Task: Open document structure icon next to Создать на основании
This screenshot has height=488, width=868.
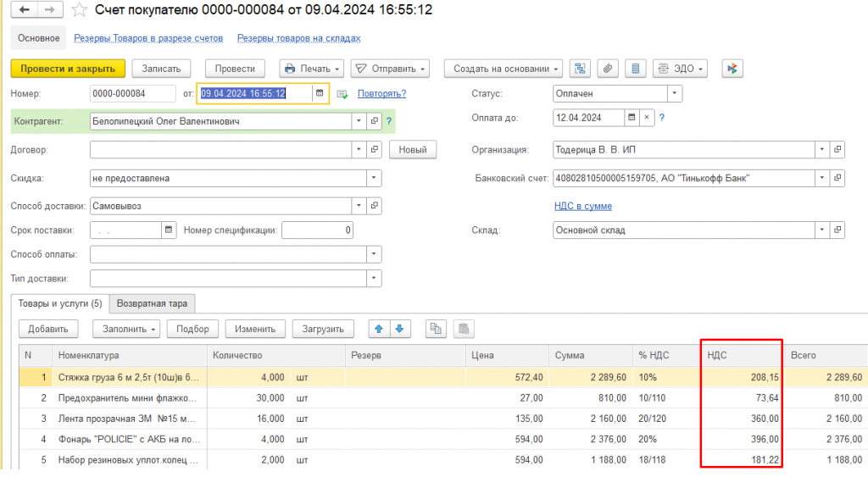Action: 580,69
